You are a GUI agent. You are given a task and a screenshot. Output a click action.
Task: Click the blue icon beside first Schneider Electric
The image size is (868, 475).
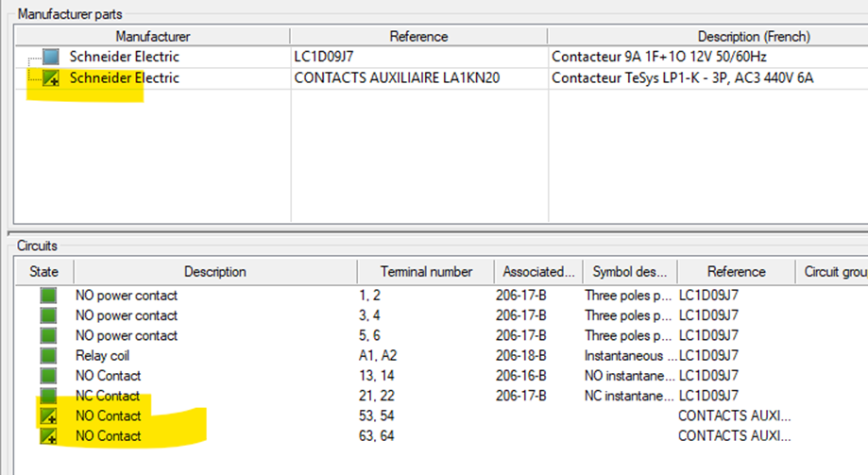[51, 57]
